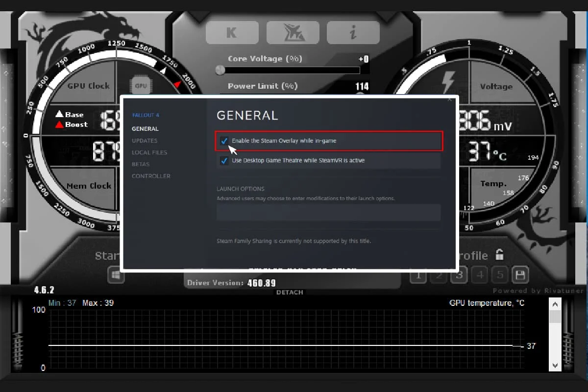Click the Launch Options text field
Viewport: 588px width, 392px height.
click(328, 212)
